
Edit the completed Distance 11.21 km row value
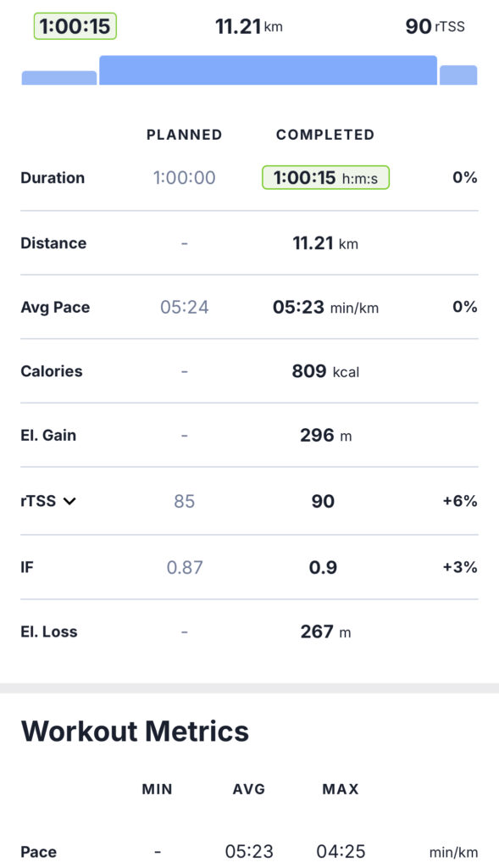pyautogui.click(x=325, y=243)
